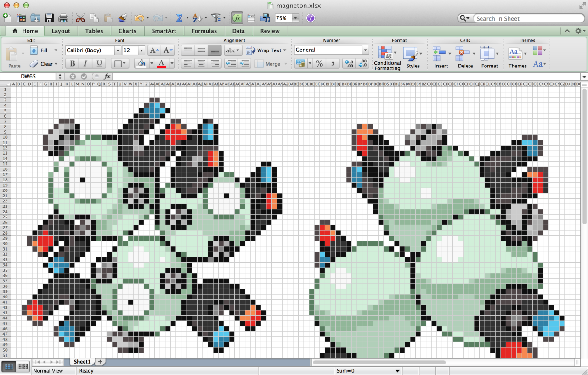588x375 pixels.
Task: Switch to Page Layout view button
Action: click(x=22, y=366)
